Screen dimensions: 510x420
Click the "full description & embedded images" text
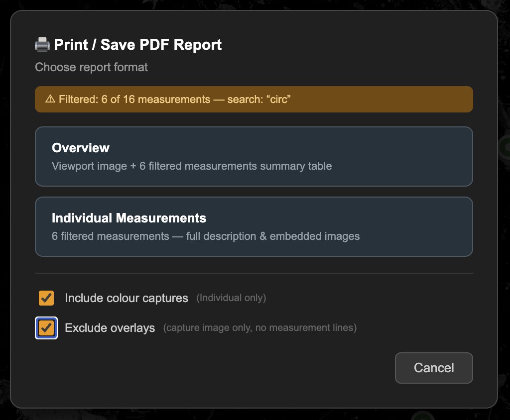[x=273, y=236]
